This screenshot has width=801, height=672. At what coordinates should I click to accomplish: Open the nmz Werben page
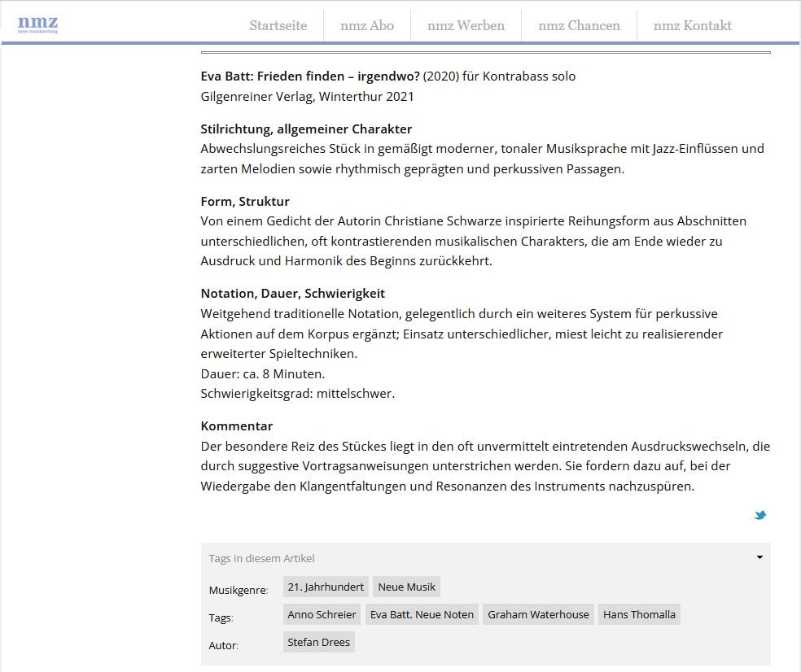[x=466, y=25]
